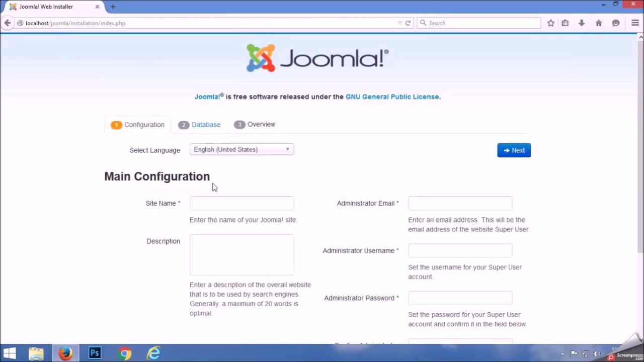Open the GNU General Public License link

click(x=392, y=97)
